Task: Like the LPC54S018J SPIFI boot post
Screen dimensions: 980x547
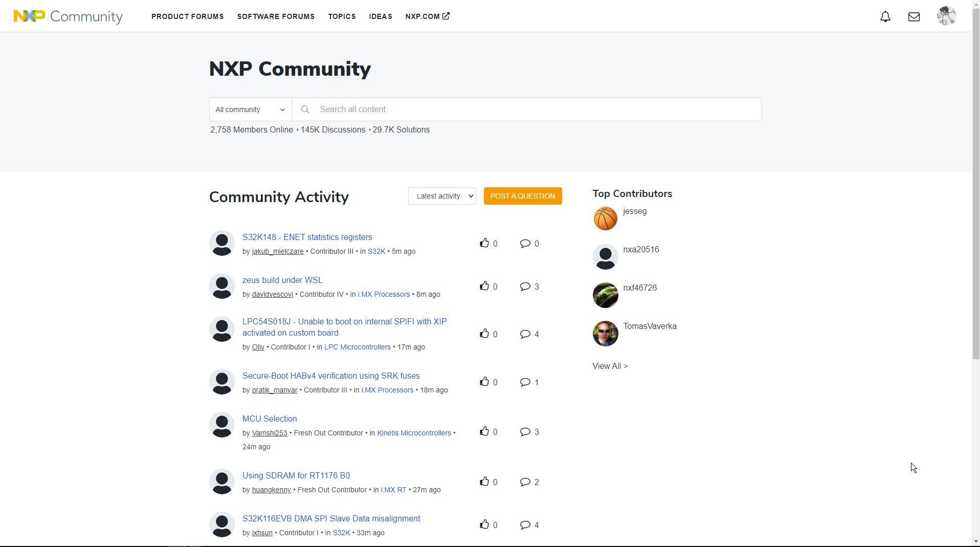Action: tap(484, 334)
